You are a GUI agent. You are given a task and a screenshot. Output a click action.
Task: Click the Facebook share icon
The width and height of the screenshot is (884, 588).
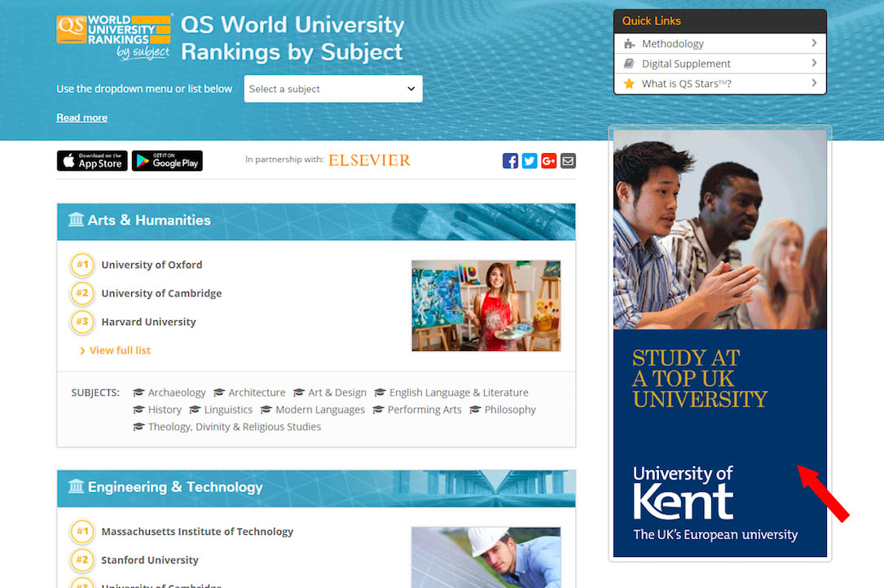coord(510,161)
